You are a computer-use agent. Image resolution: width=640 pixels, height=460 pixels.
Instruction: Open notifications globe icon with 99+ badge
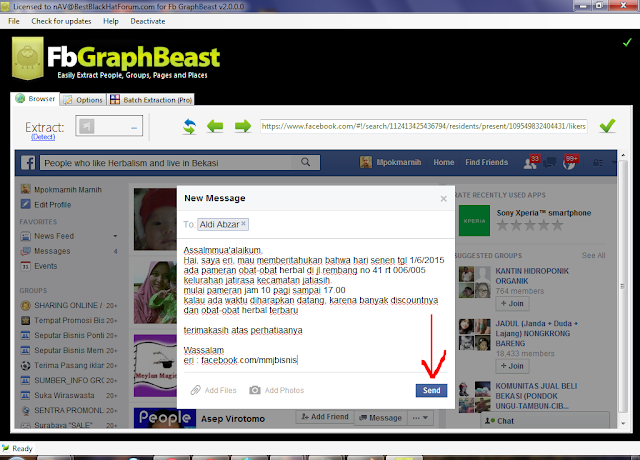point(569,162)
